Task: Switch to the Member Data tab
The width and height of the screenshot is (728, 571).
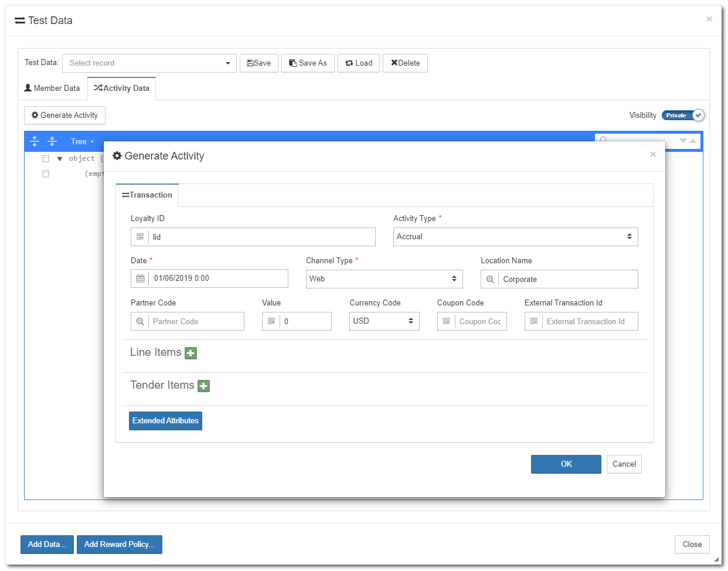Action: click(52, 89)
